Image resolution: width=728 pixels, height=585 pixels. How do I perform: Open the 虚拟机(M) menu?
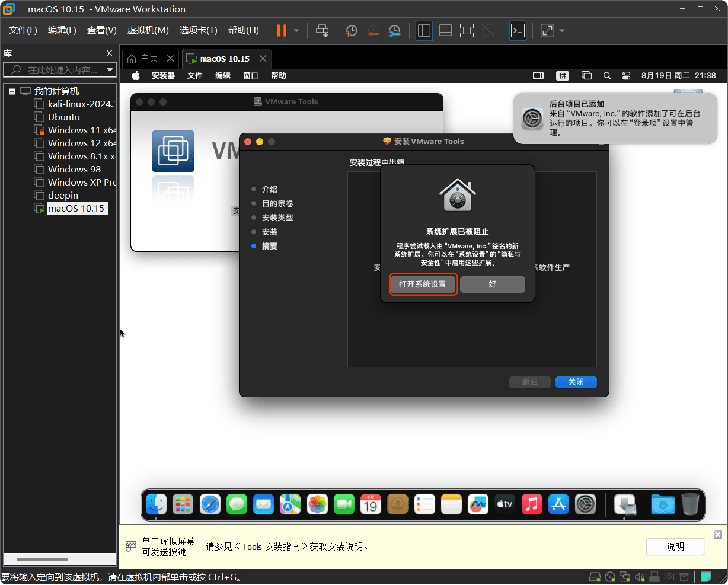pyautogui.click(x=148, y=30)
